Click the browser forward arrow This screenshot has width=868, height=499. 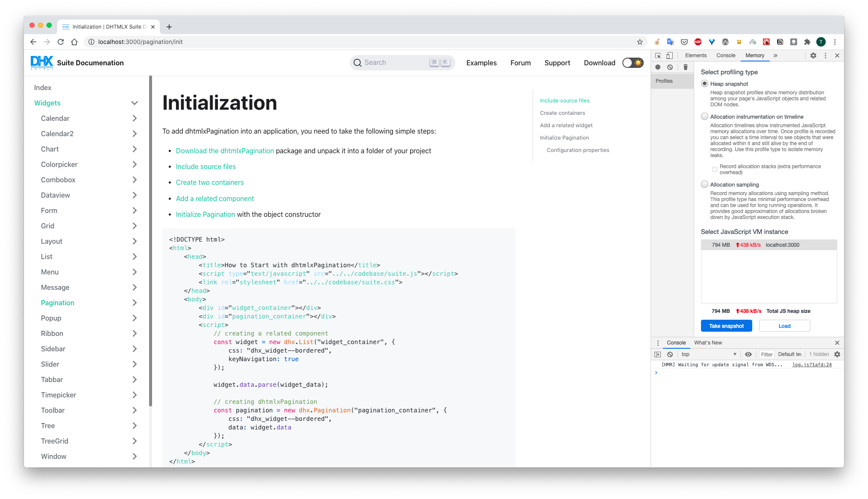coord(47,42)
